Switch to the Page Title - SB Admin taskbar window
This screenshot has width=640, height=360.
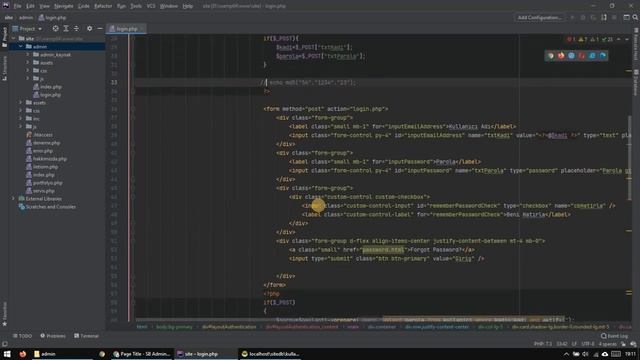(141, 354)
